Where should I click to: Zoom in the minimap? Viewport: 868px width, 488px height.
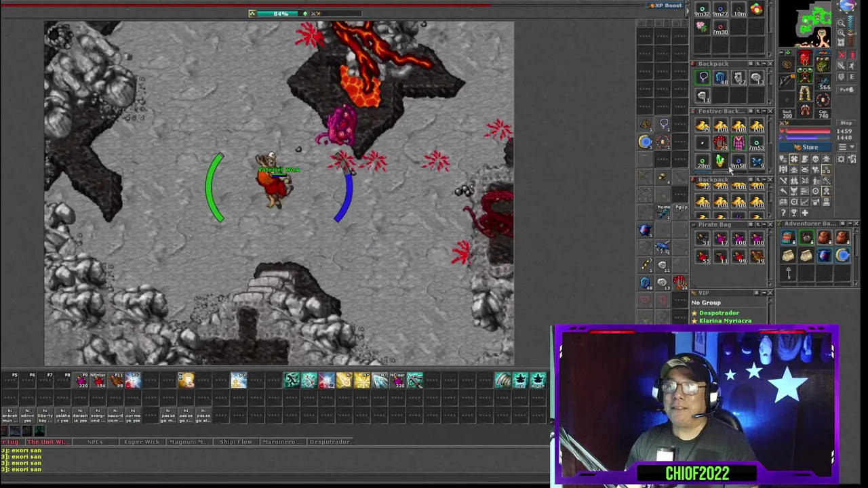point(841,33)
